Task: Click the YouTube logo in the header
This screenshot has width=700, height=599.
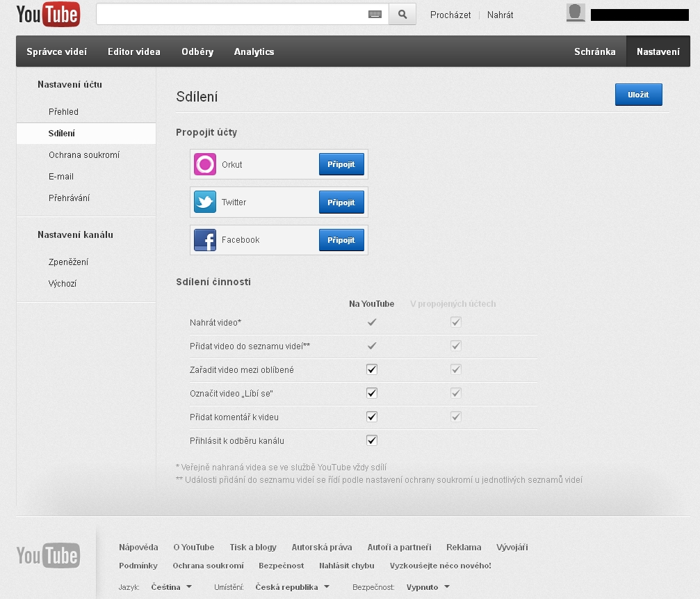Action: tap(48, 15)
